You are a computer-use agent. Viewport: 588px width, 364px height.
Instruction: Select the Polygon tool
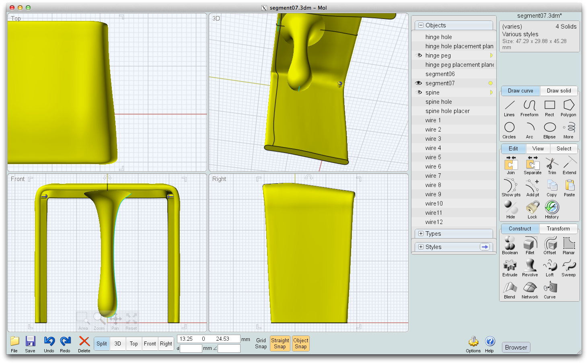point(568,108)
